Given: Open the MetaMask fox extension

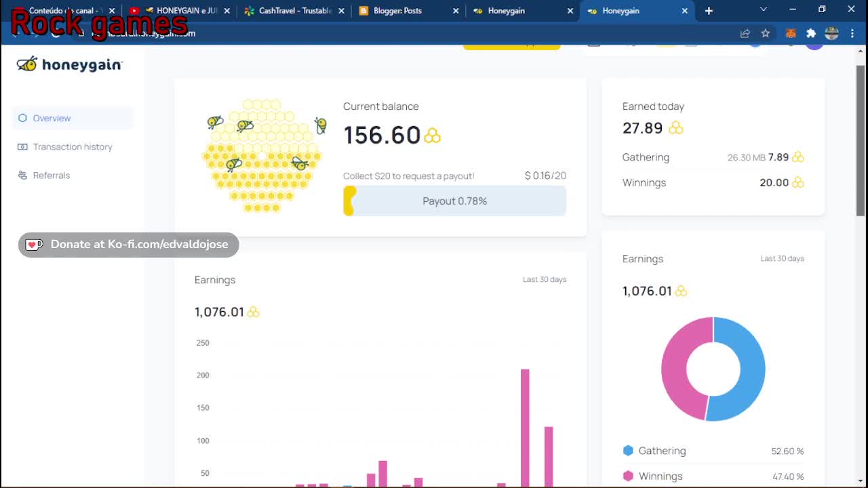Looking at the screenshot, I should (790, 33).
